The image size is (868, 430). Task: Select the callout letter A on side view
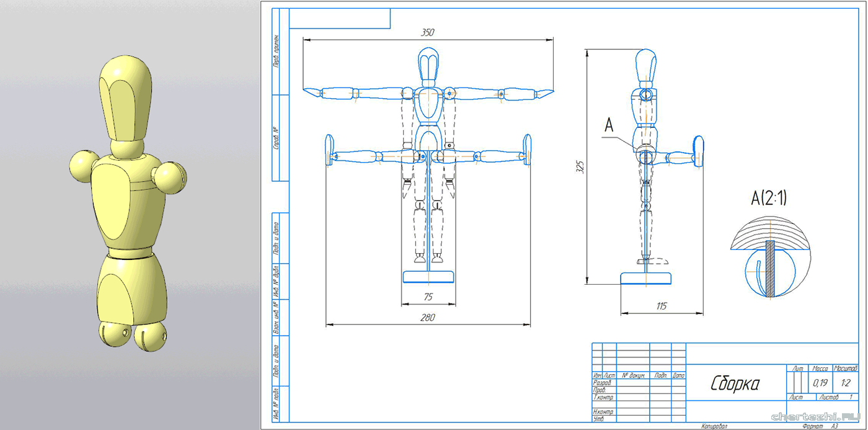[x=609, y=126]
